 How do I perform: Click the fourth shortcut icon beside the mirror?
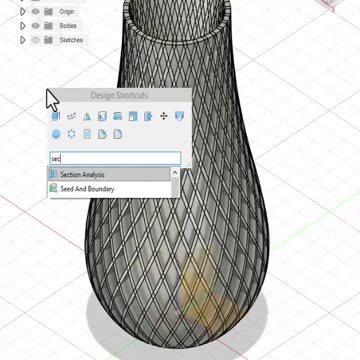click(x=102, y=116)
